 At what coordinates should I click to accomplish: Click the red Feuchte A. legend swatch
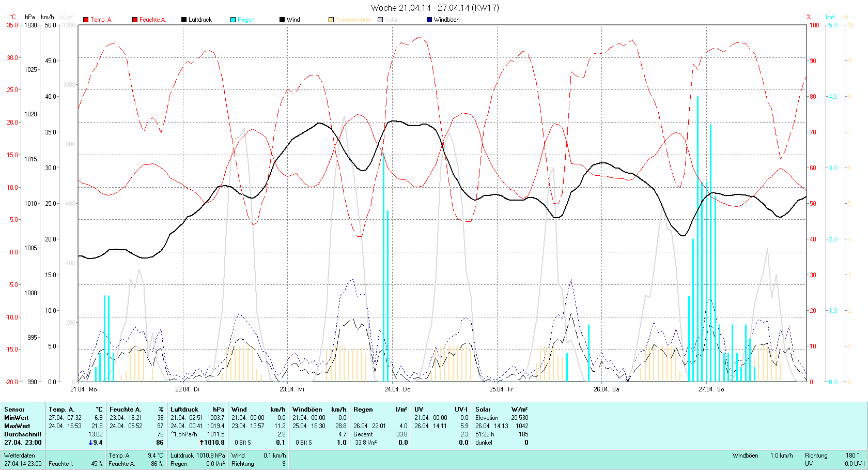click(135, 20)
